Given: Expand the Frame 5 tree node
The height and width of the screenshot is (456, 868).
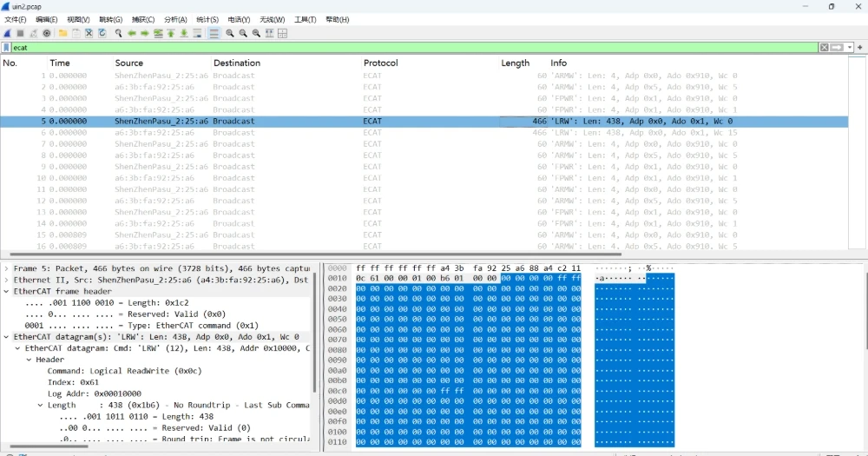Looking at the screenshot, I should [6, 268].
